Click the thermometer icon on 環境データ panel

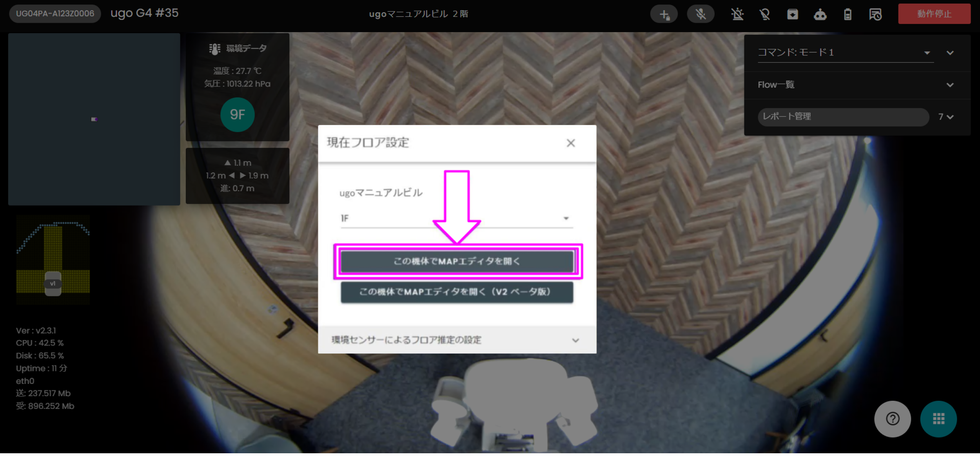click(x=214, y=48)
